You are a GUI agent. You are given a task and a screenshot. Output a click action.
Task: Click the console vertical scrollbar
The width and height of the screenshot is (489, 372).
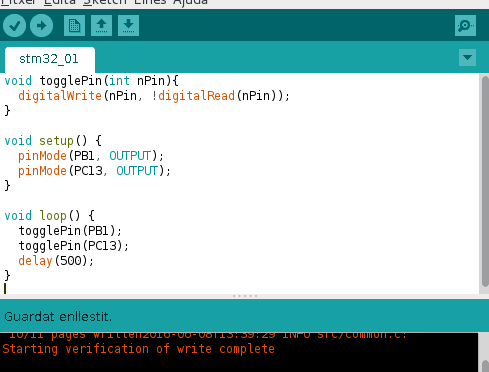point(485,366)
